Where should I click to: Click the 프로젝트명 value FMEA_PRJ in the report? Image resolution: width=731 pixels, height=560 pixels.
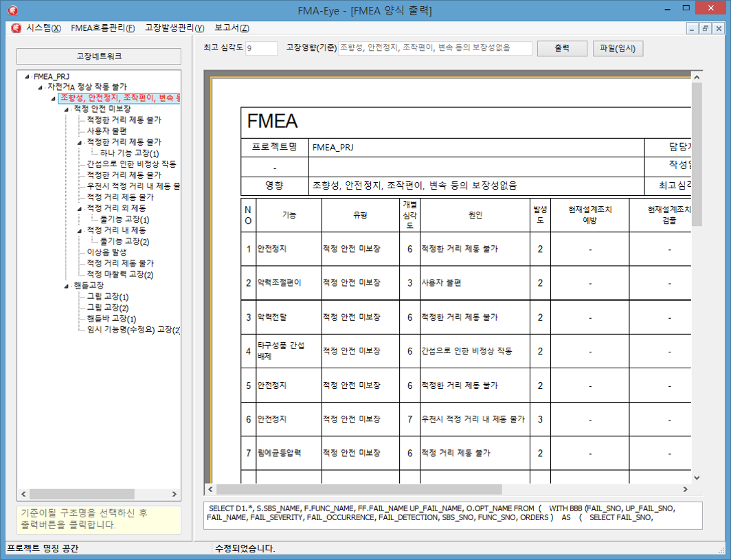(x=333, y=147)
